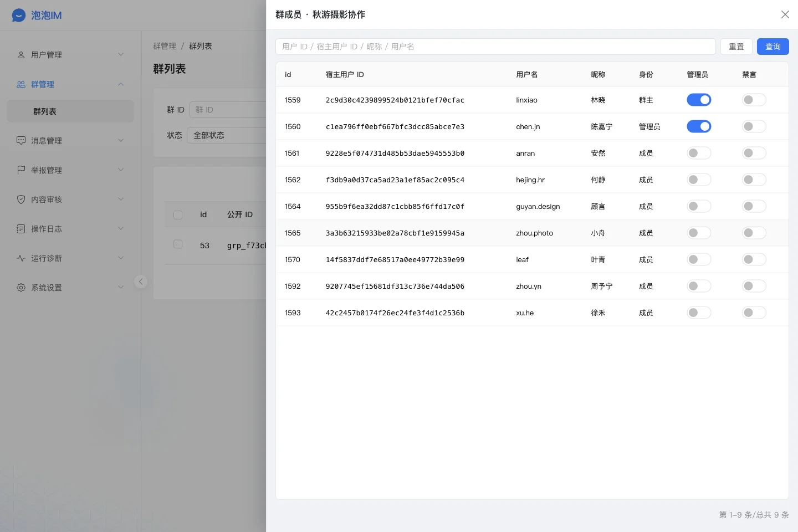Expand the 系统设置 menu chevron

tap(121, 288)
